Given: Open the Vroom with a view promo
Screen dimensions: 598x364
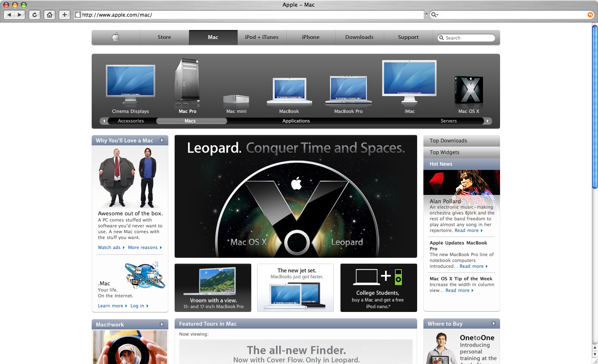Looking at the screenshot, I should [213, 288].
